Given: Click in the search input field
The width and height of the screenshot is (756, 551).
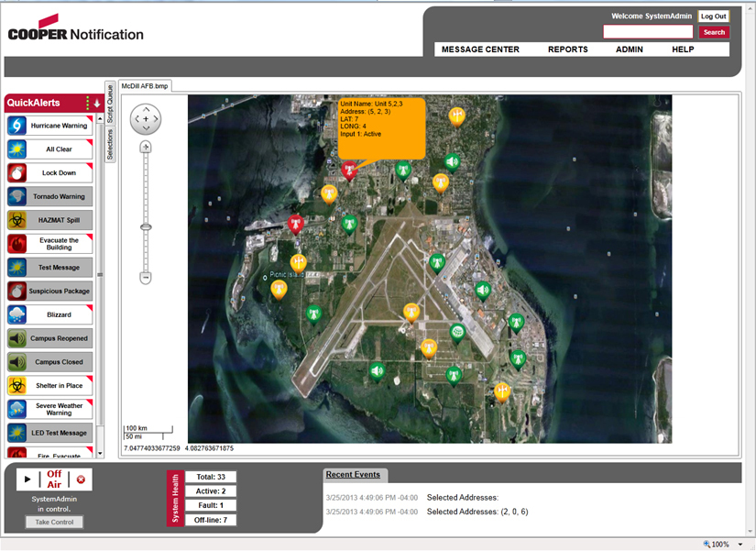Looking at the screenshot, I should 648,32.
